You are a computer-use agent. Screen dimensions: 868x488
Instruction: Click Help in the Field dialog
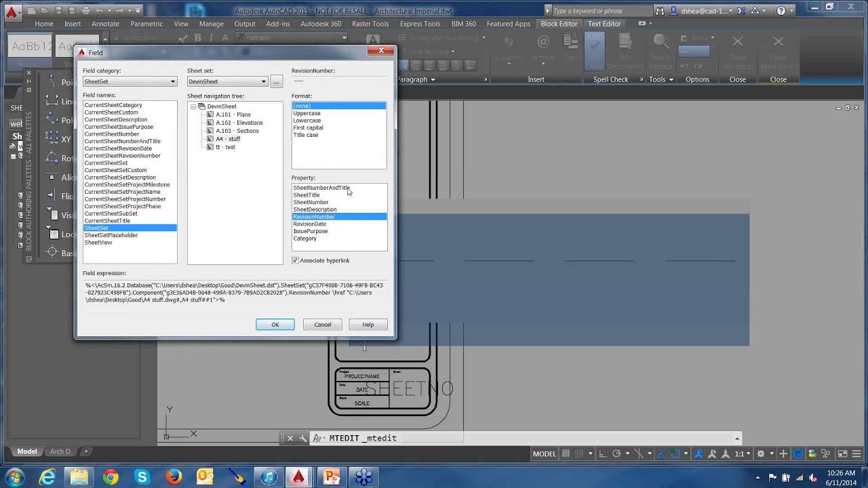(368, 325)
